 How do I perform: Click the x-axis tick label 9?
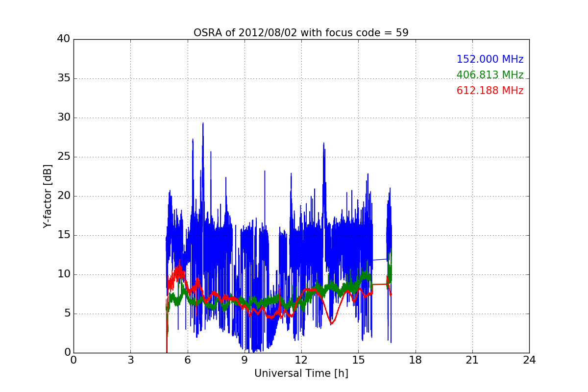(x=244, y=360)
